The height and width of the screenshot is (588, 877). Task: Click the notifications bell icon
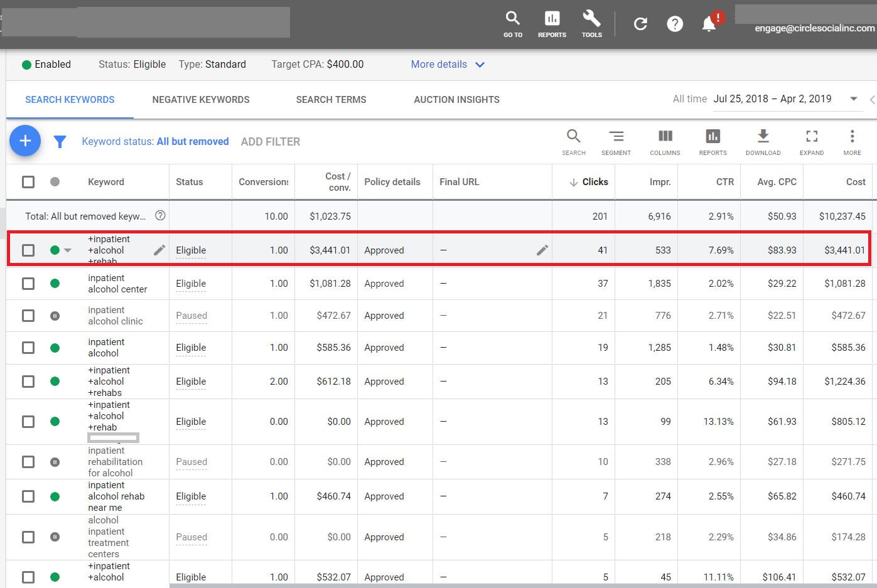coord(709,24)
